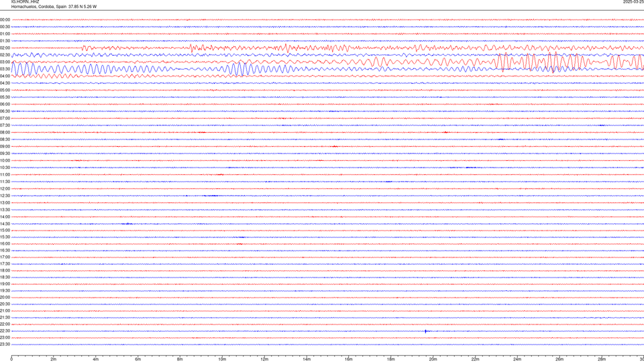Choose the 05:00 trace label
Image resolution: width=644 pixels, height=362 pixels.
click(x=5, y=90)
